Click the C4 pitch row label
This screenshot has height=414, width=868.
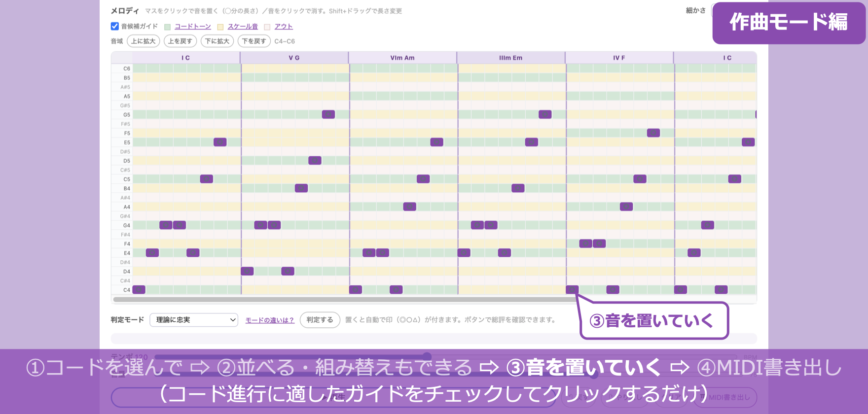pos(127,290)
